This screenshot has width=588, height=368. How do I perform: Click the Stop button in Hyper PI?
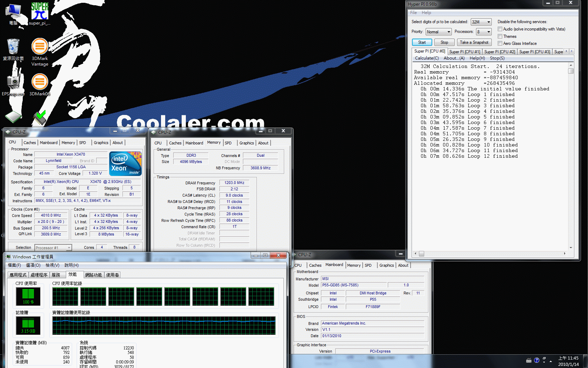pyautogui.click(x=444, y=42)
